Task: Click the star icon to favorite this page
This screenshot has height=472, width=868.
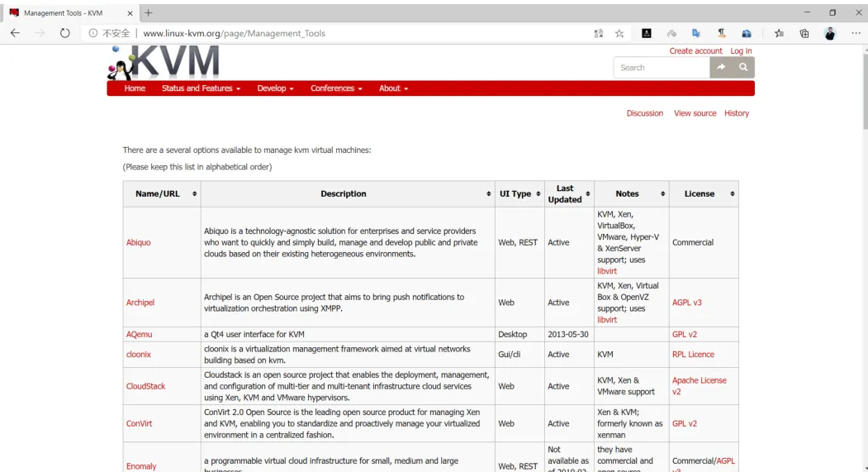Action: pos(619,33)
